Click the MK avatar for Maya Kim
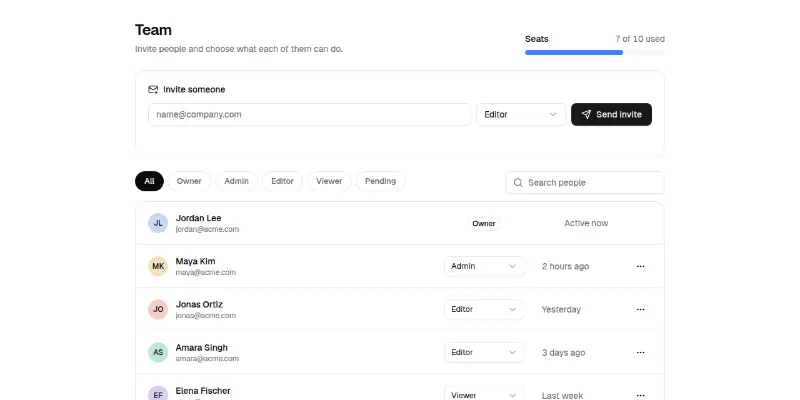The height and width of the screenshot is (400, 800). (158, 266)
